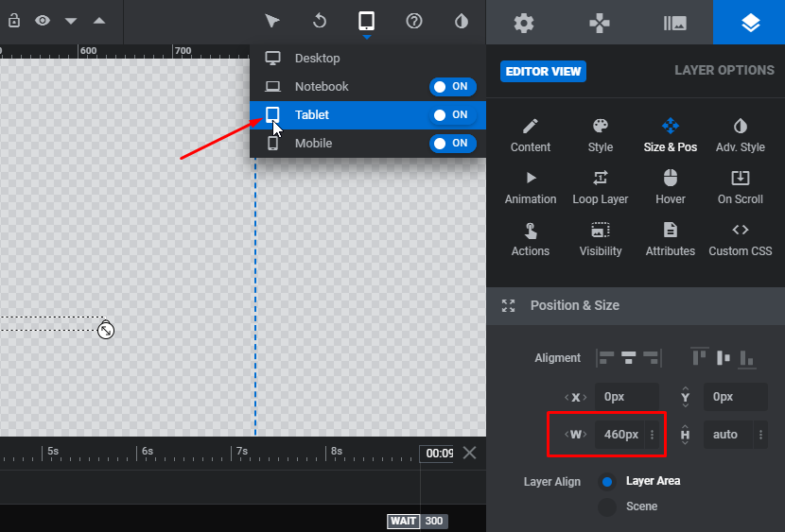Align layer vertically bottom
785x532 pixels.
746,358
